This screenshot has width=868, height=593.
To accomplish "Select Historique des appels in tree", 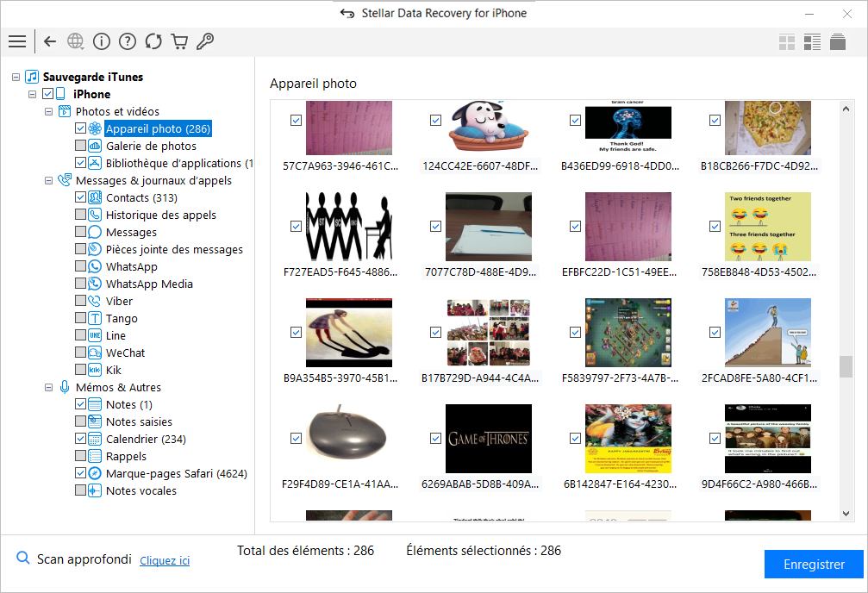I will [161, 215].
